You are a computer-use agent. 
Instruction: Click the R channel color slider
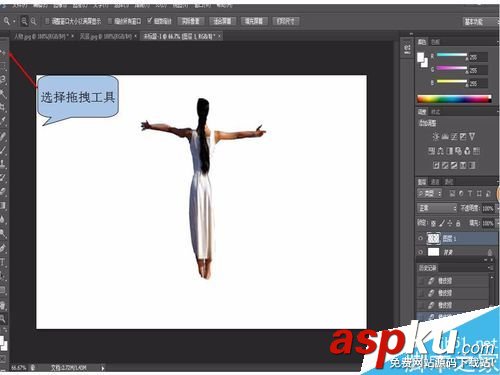pyautogui.click(x=452, y=55)
